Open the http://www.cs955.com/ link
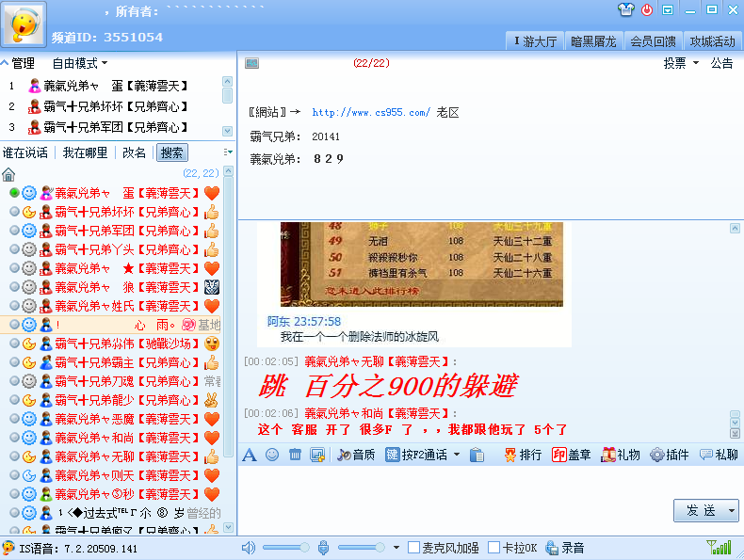Viewport: 744px width, 560px height. point(371,112)
